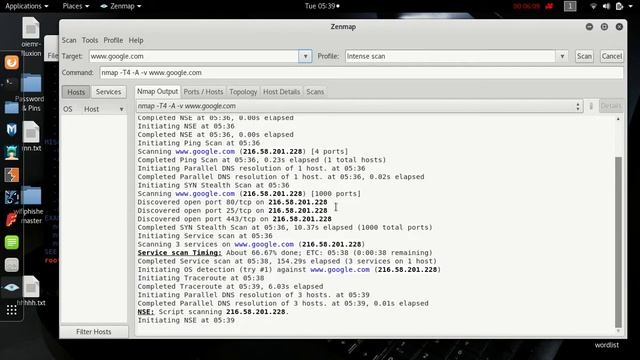The width and height of the screenshot is (640, 360).
Task: Switch to the Host Details tab
Action: [x=281, y=92]
